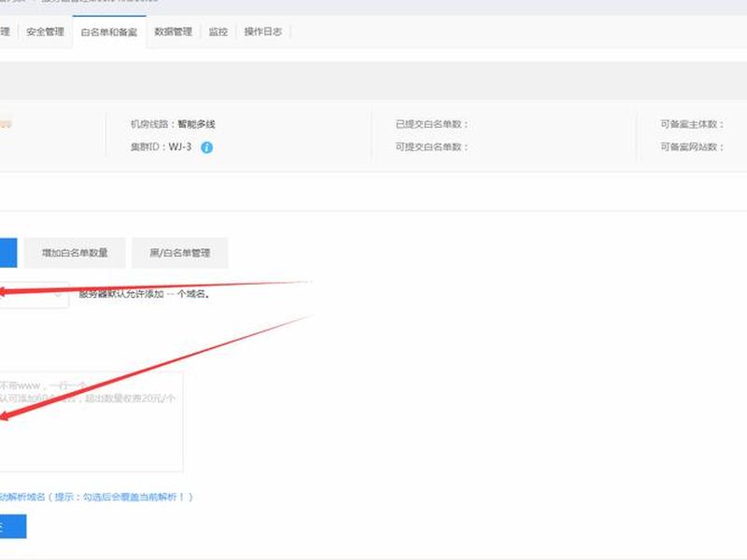747x560 pixels.
Task: Open the 监控 tab
Action: (218, 32)
